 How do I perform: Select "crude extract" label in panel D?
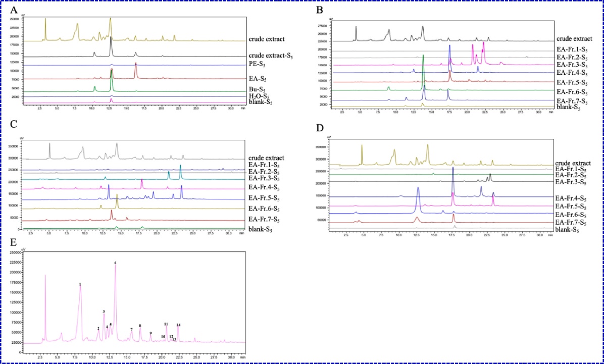point(574,163)
